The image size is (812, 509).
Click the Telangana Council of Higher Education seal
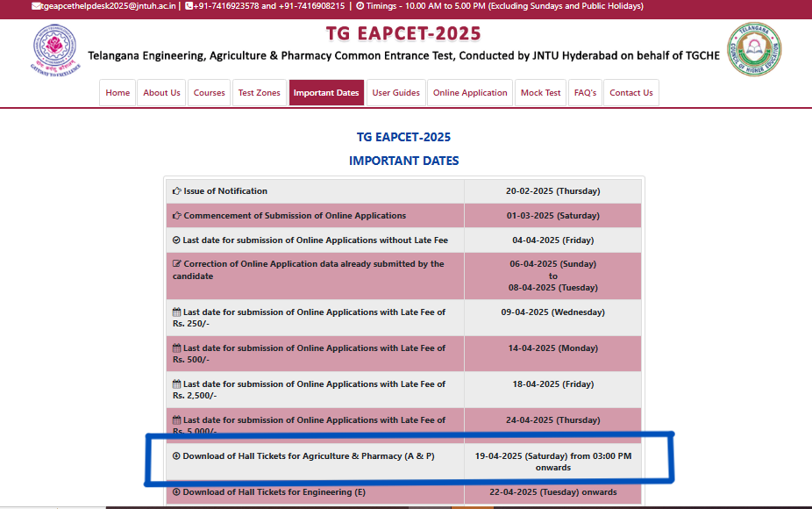coord(753,49)
